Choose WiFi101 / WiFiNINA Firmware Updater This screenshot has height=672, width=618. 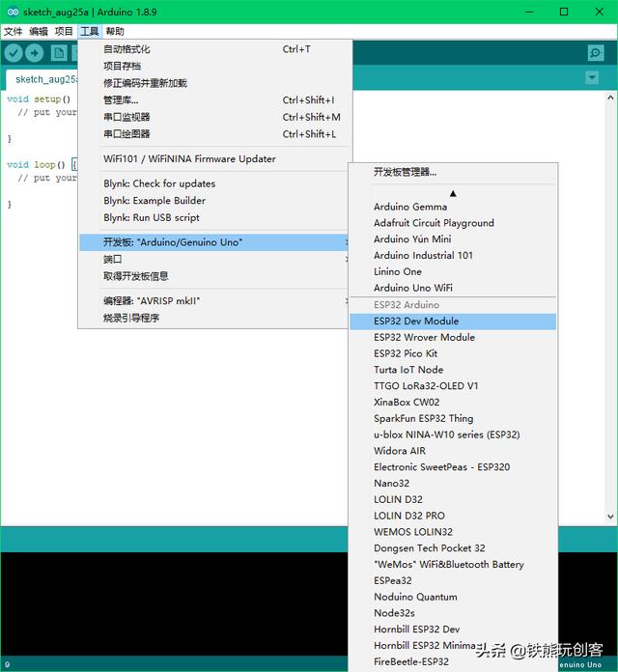tap(215, 159)
